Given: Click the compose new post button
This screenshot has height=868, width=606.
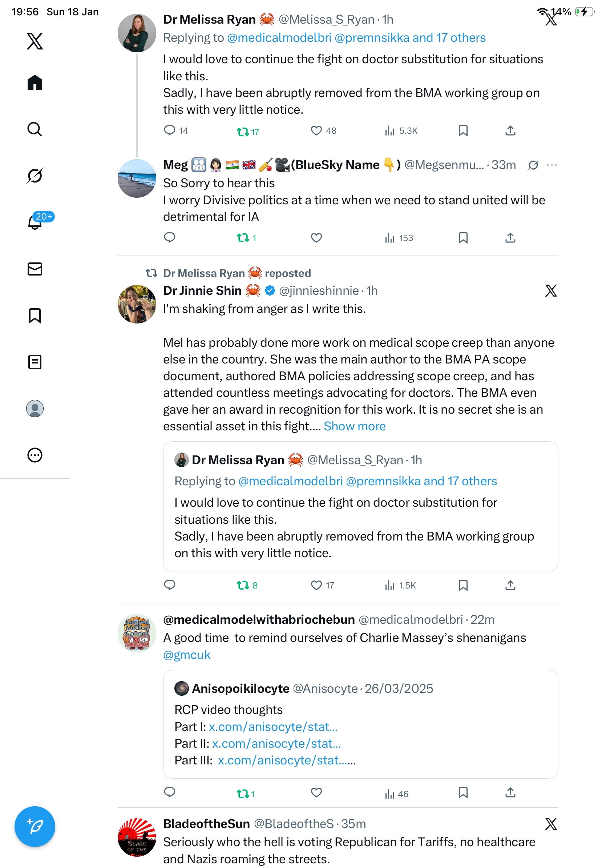Looking at the screenshot, I should tap(35, 826).
